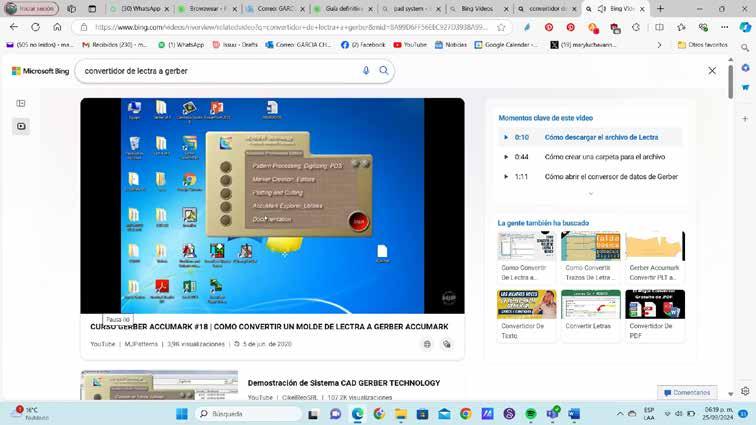Open the Recibidos Gmail bookmark
The image size is (756, 425).
tap(115, 45)
